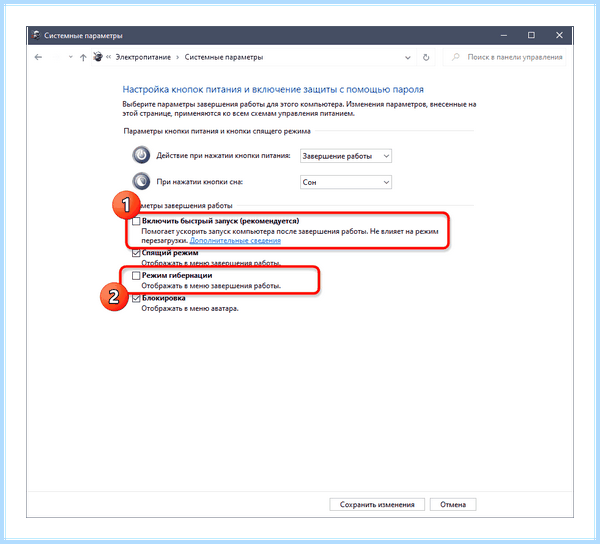
Task: Click the arrow separator between the breadcrumb items
Action: pyautogui.click(x=178, y=57)
